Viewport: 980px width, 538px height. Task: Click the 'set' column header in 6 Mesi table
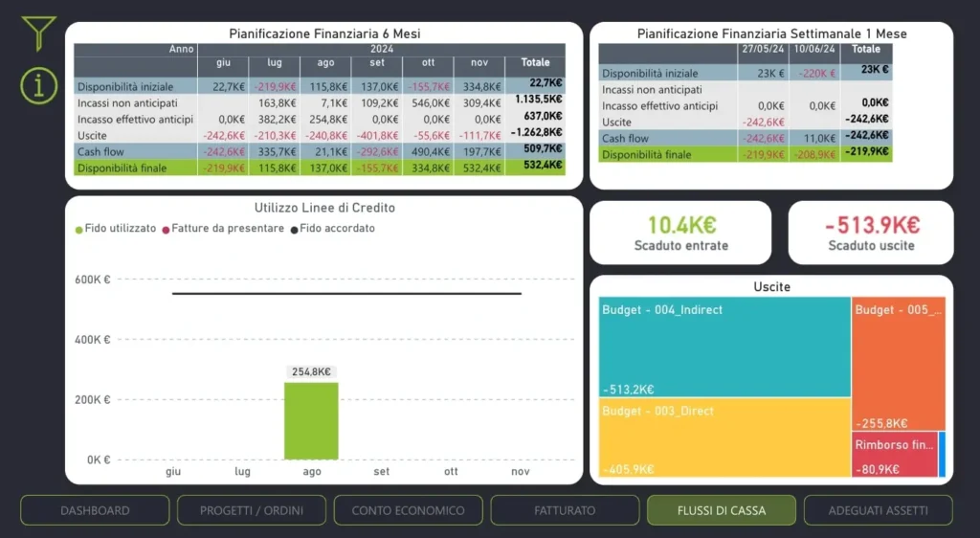tap(377, 62)
